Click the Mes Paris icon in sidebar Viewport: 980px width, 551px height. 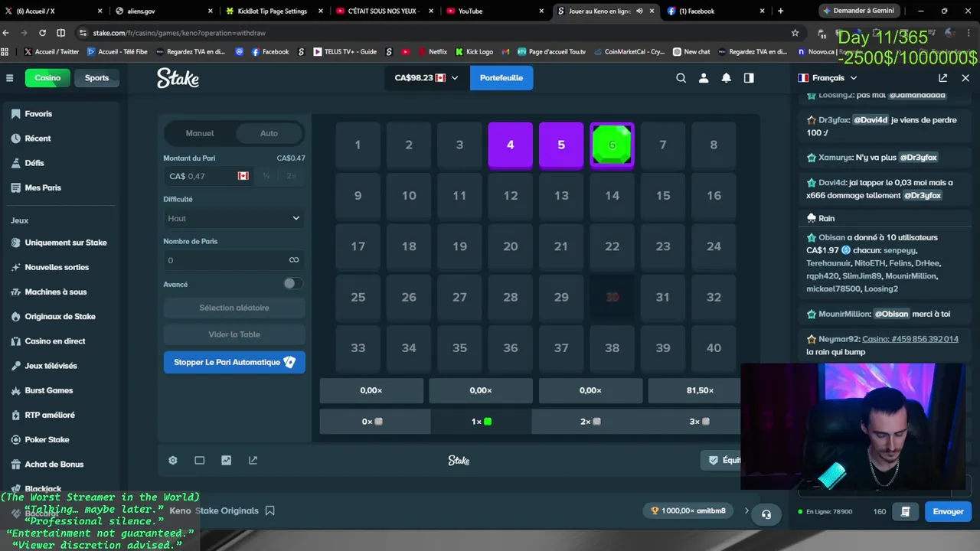[16, 187]
